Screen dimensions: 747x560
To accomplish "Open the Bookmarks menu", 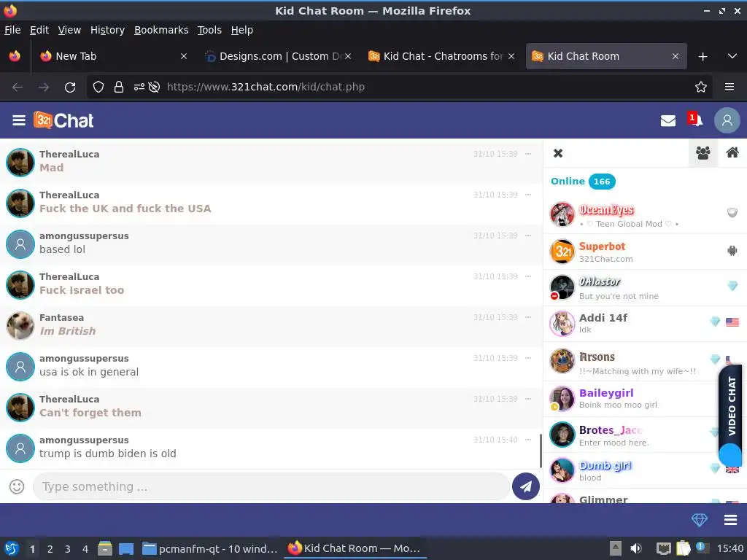I will [x=161, y=30].
